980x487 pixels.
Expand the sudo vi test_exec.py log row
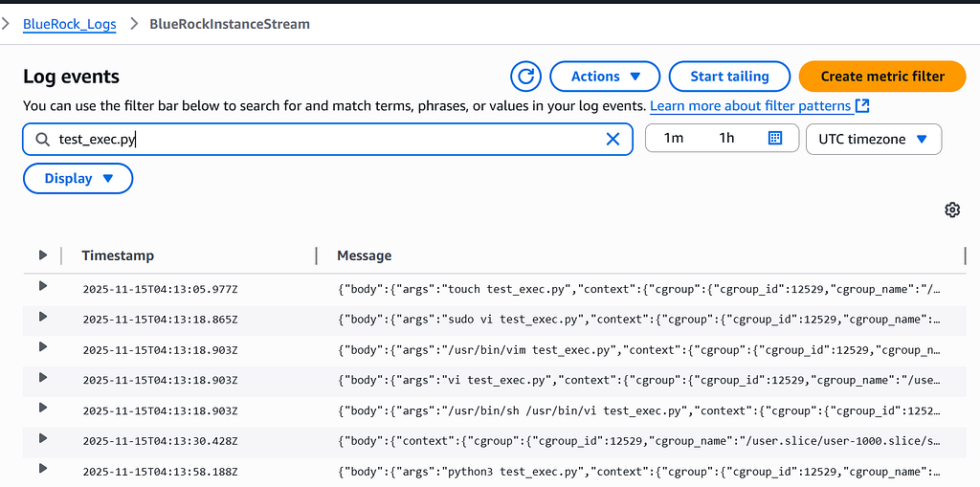tap(42, 317)
